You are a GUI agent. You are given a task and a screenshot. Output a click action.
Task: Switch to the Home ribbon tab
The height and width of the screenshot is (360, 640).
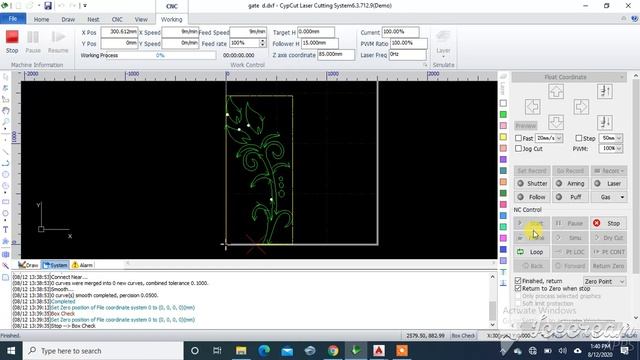(41, 19)
